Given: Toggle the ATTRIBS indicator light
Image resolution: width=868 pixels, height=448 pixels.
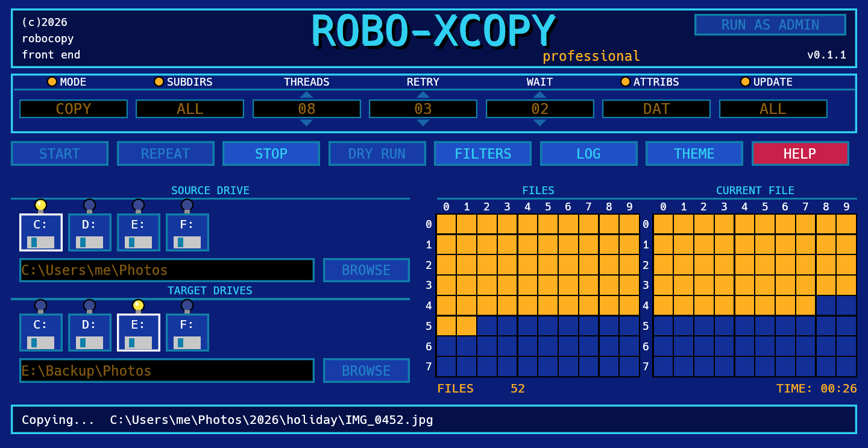Looking at the screenshot, I should 626,81.
